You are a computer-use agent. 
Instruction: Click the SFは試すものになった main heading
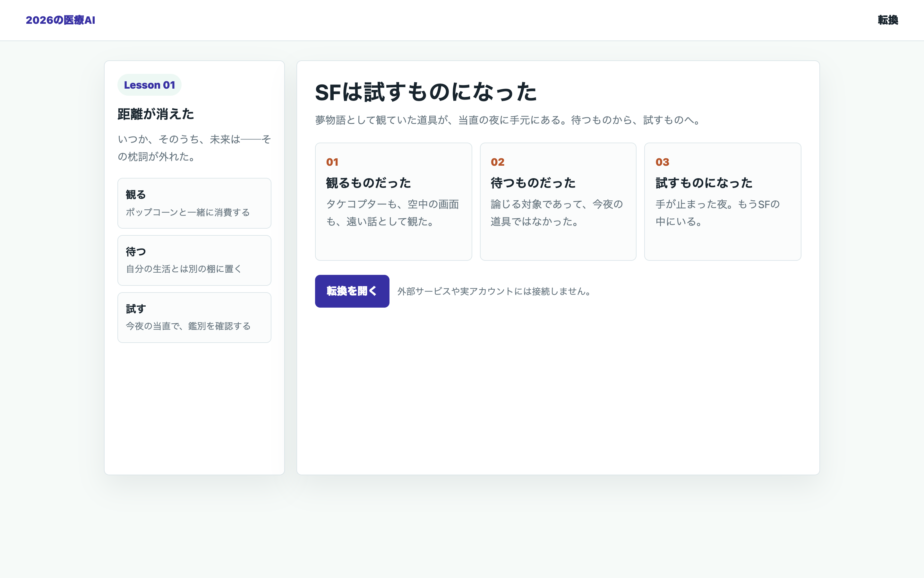coord(426,92)
